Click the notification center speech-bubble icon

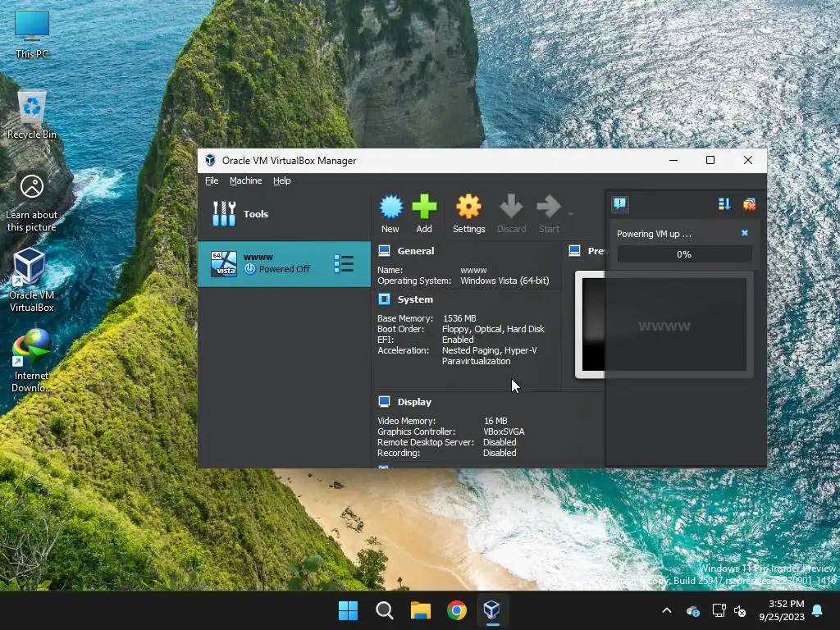pos(620,203)
